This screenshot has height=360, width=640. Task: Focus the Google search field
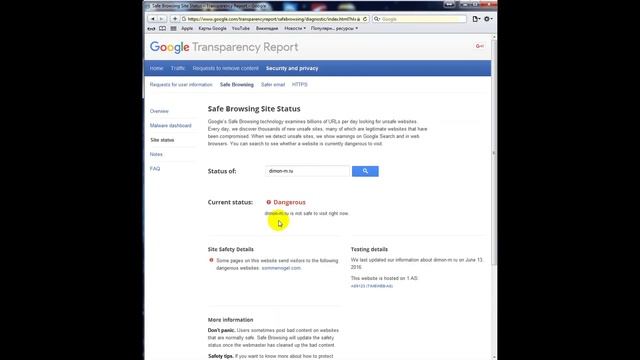pos(423,19)
